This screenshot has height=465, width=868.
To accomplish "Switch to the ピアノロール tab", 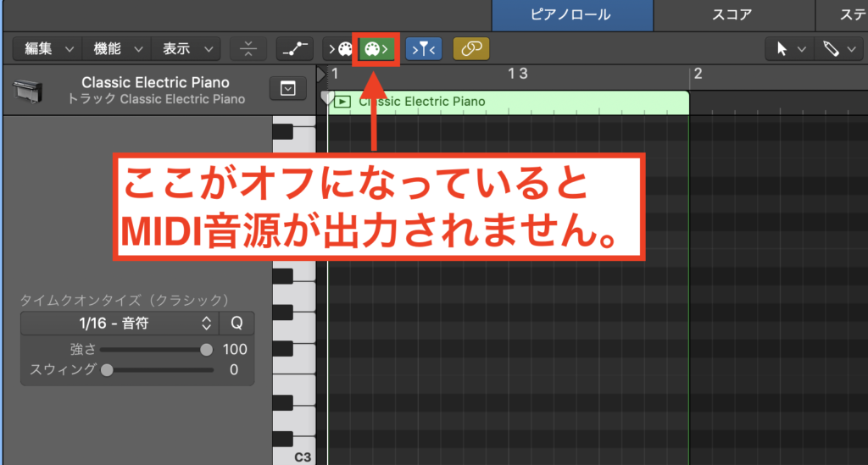I will (572, 15).
